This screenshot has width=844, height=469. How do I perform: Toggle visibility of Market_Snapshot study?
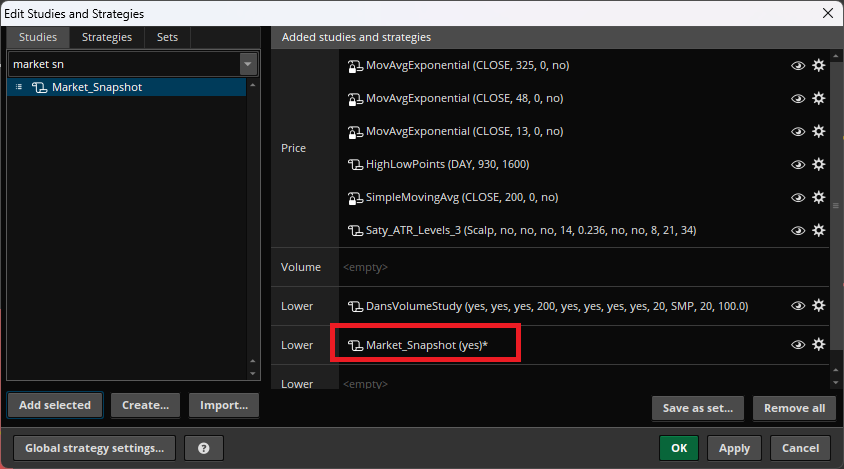tap(798, 344)
